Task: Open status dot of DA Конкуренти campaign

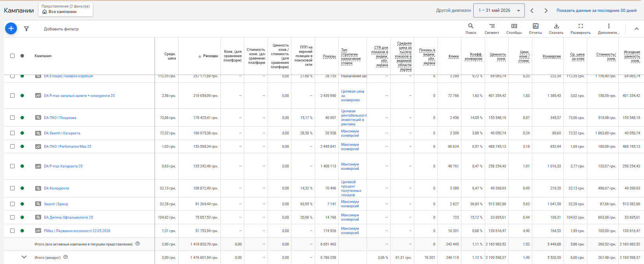Action: [22, 188]
